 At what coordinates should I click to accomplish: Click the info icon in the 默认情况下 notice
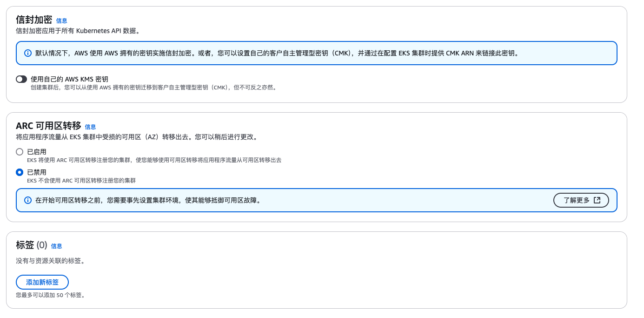tap(28, 53)
